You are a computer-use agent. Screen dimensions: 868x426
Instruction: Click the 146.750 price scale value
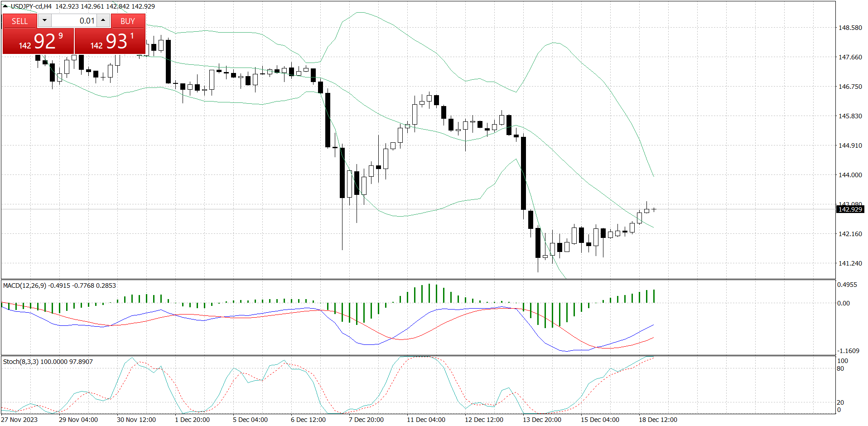850,87
